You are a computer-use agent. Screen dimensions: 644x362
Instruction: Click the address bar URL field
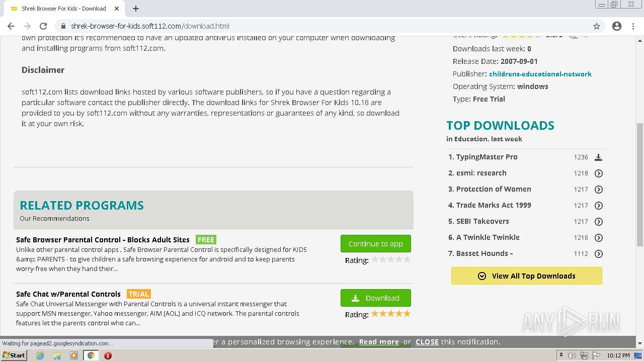coord(322,26)
